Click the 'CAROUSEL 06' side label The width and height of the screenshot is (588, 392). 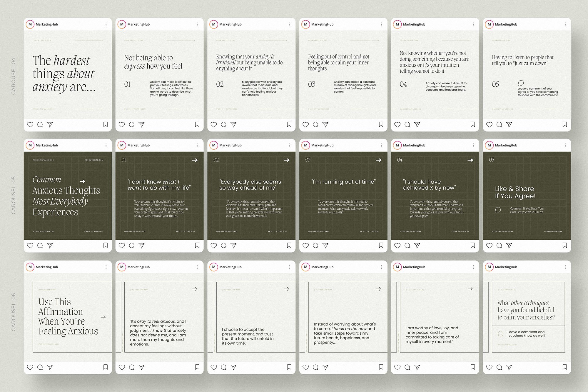pyautogui.click(x=13, y=312)
